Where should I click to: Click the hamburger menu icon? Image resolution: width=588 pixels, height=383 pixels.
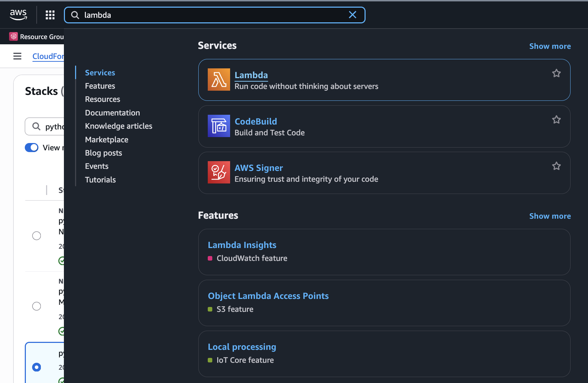click(17, 56)
